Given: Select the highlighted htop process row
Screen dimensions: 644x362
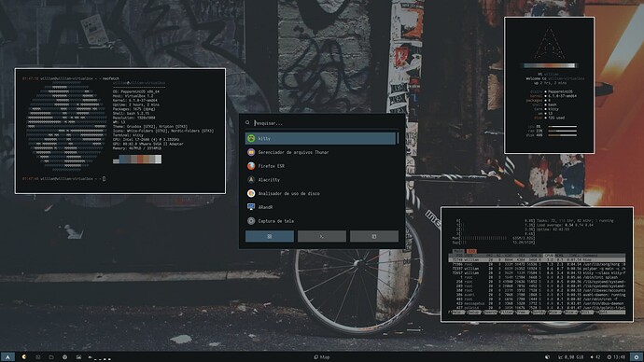Looking at the screenshot, I should pos(537,259).
